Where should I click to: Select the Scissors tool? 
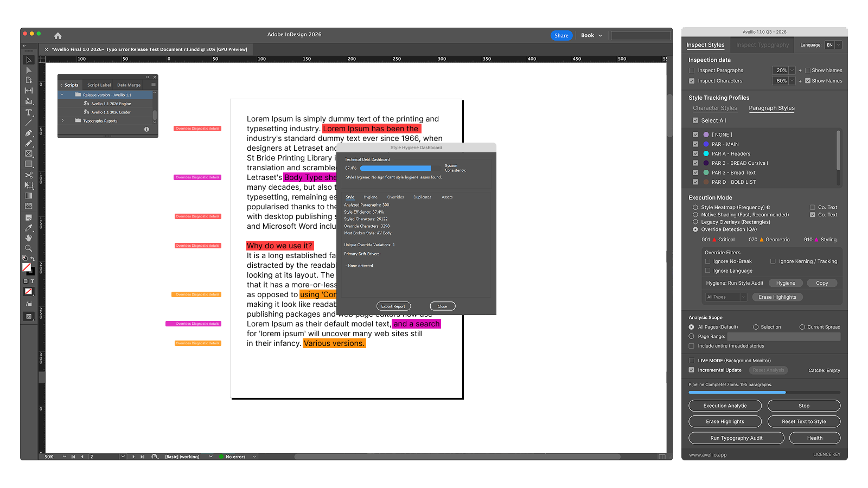coord(29,175)
